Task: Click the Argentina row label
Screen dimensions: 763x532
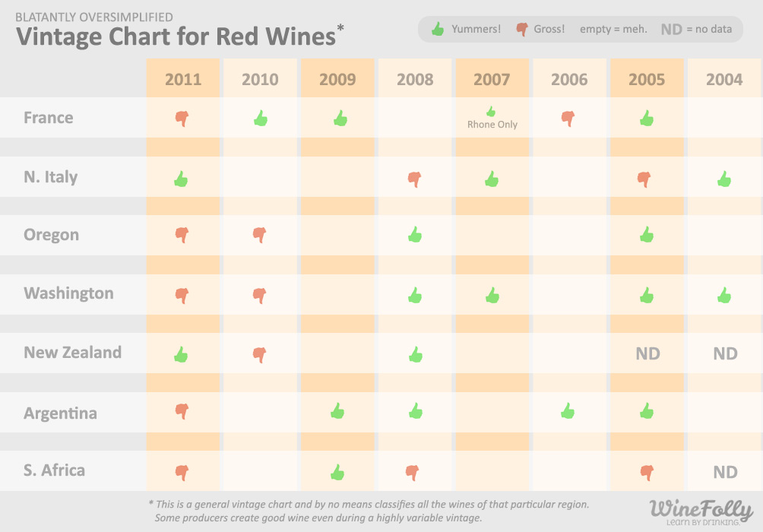Action: click(x=60, y=413)
